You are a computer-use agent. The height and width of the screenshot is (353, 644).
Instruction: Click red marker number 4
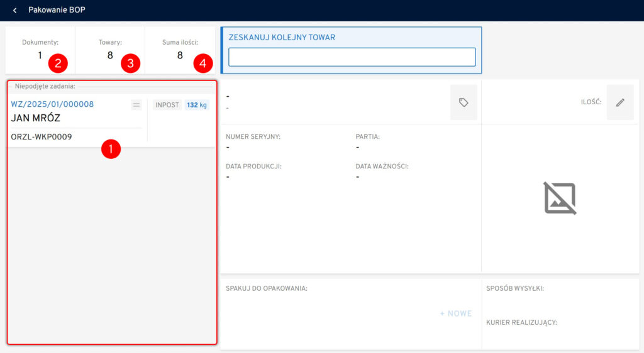(x=203, y=63)
